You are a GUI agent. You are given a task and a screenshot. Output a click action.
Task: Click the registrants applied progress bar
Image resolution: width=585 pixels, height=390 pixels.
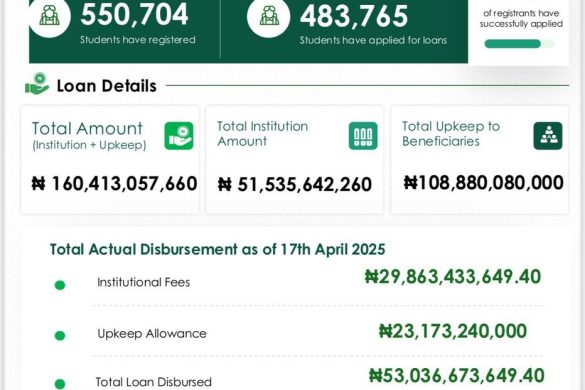[519, 44]
